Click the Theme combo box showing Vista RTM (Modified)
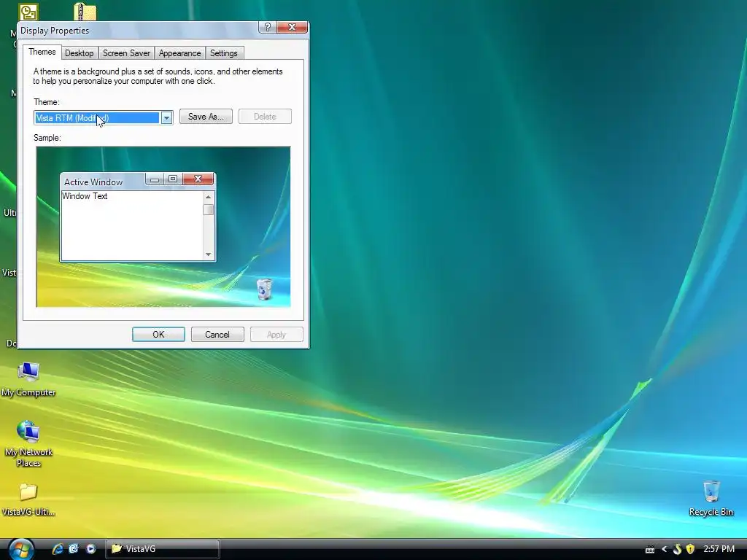Viewport: 747px width, 560px height. click(104, 117)
